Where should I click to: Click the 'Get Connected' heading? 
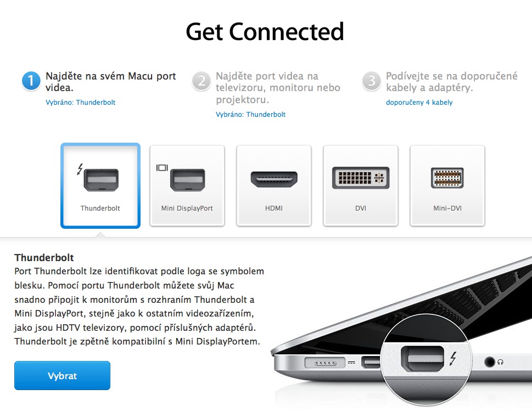point(265,31)
